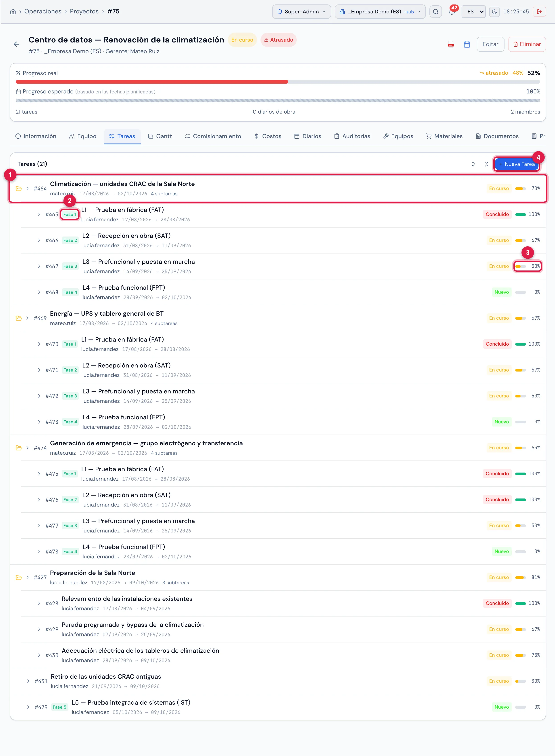555x756 pixels.
Task: Click progress bar of task #467
Action: (x=520, y=266)
